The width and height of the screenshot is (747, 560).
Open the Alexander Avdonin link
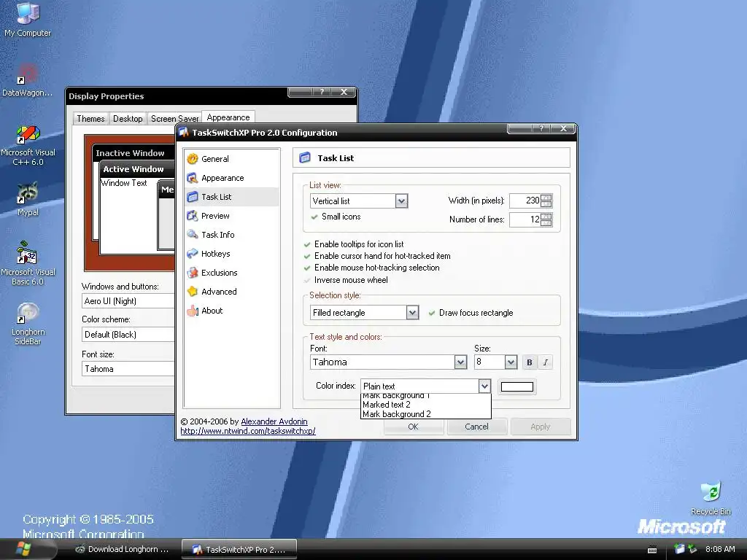point(274,421)
